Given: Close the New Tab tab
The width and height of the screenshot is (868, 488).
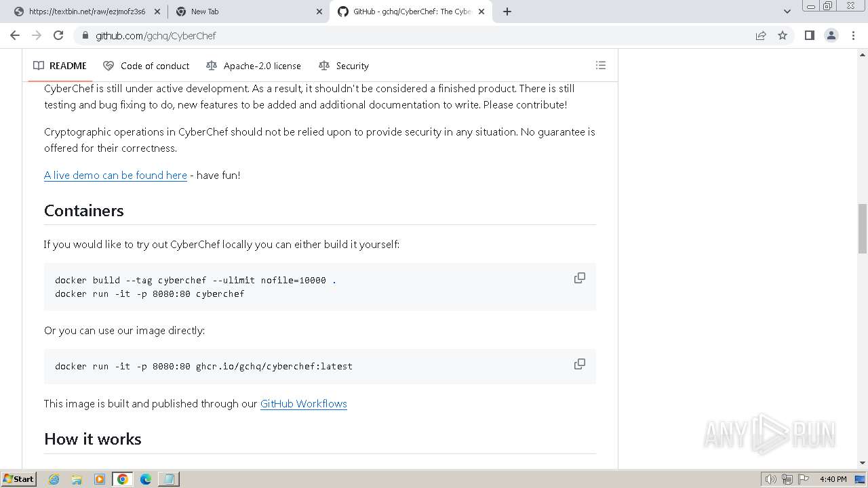Looking at the screenshot, I should (319, 12).
